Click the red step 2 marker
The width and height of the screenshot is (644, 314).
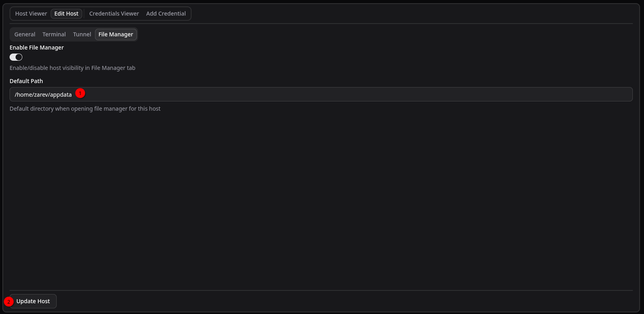[x=9, y=302]
